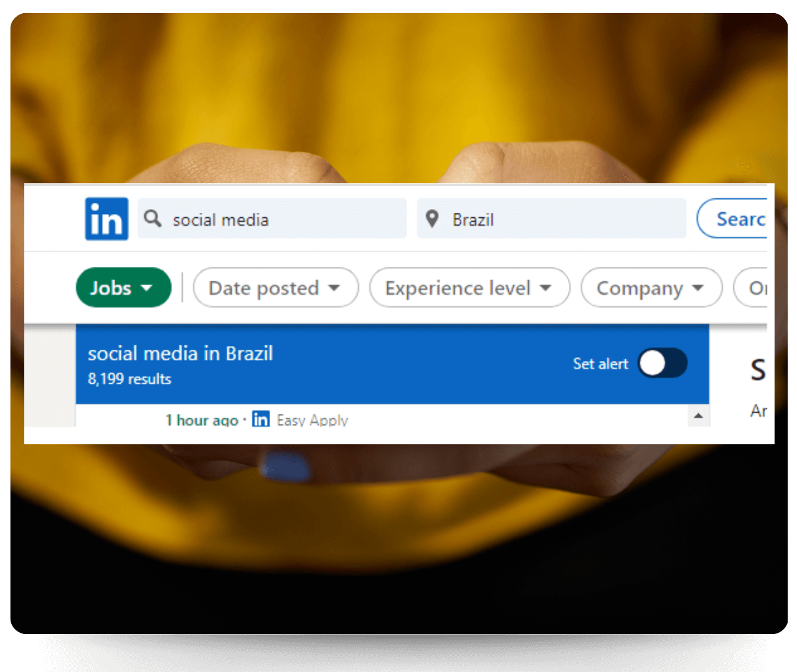The width and height of the screenshot is (797, 672).
Task: Click the Set alert label
Action: point(600,364)
